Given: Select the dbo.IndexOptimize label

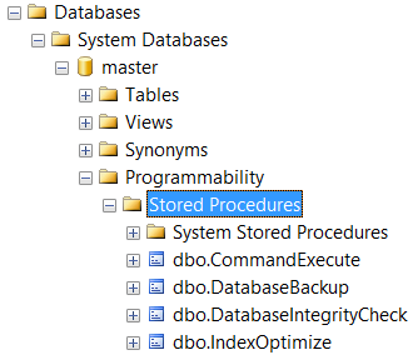Looking at the screenshot, I should pos(252,342).
